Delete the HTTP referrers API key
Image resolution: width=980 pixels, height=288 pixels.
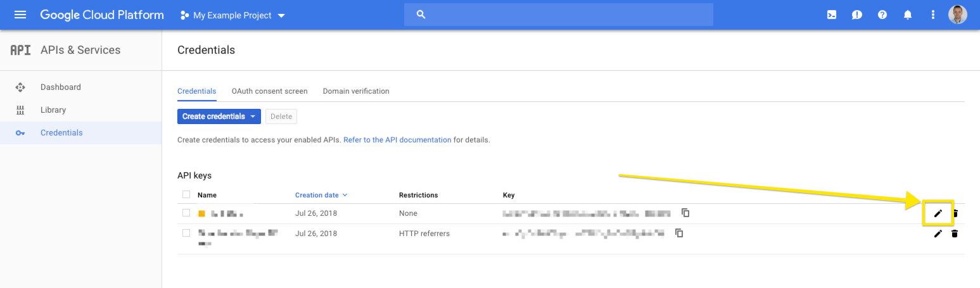pos(955,234)
